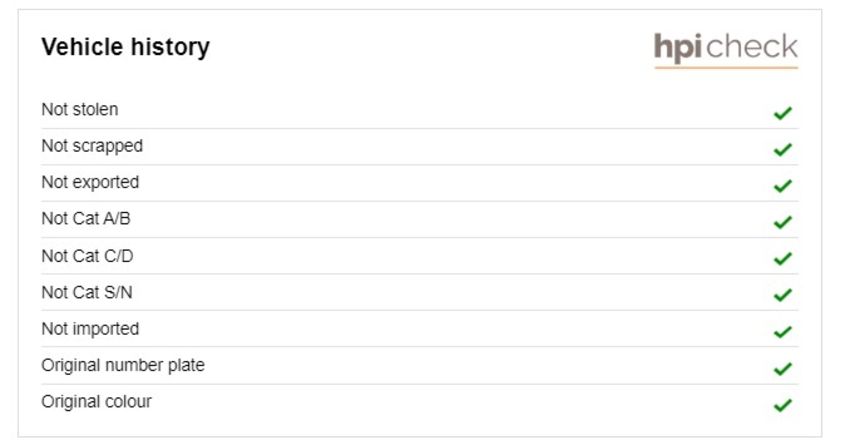Click the checkmark beside Original number plate
Viewport: 850px width, 440px height.
[783, 368]
